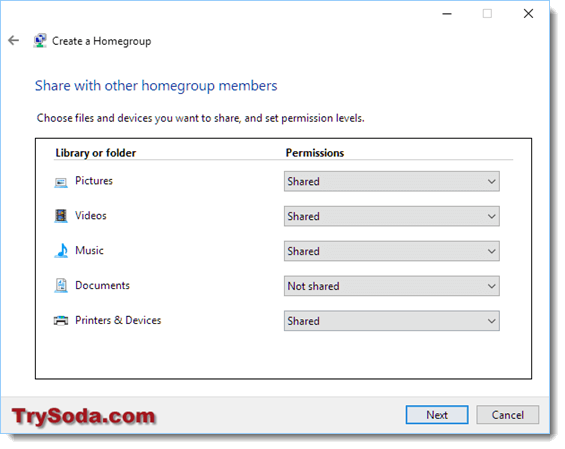Open the Videos permissions dropdown
Screen dimensions: 565x449
coord(391,216)
